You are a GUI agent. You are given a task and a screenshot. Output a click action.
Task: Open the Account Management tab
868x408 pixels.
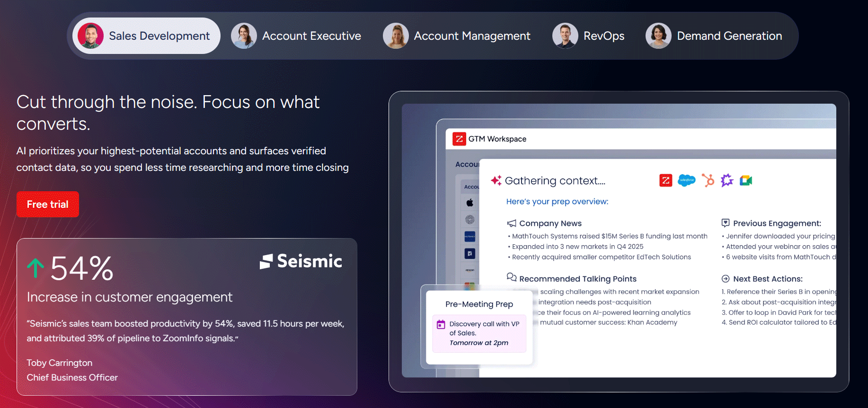coord(457,36)
